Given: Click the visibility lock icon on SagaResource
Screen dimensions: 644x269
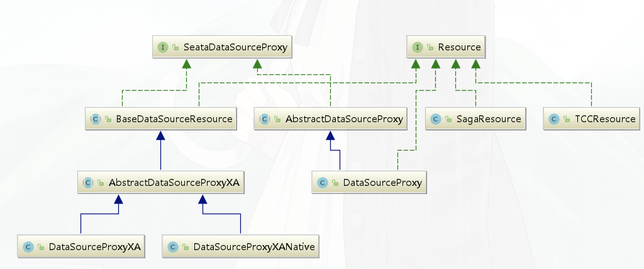Looking at the screenshot, I should coord(448,120).
